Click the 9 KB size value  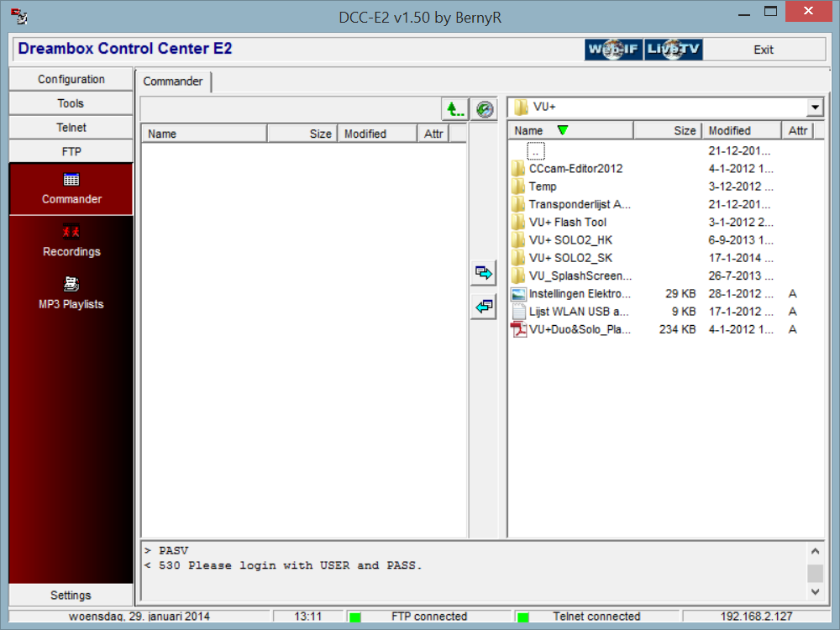684,312
